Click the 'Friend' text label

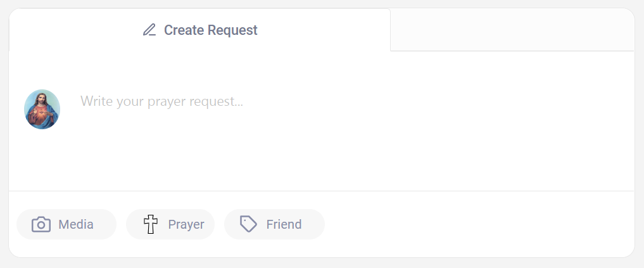(284, 224)
